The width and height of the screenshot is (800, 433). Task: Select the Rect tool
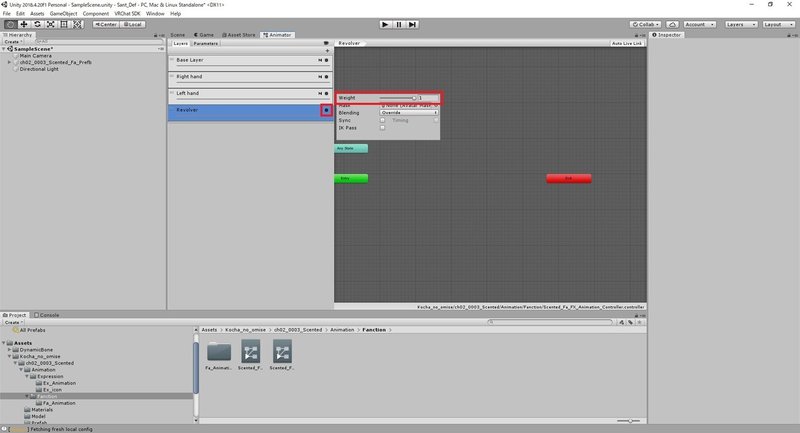(x=64, y=24)
